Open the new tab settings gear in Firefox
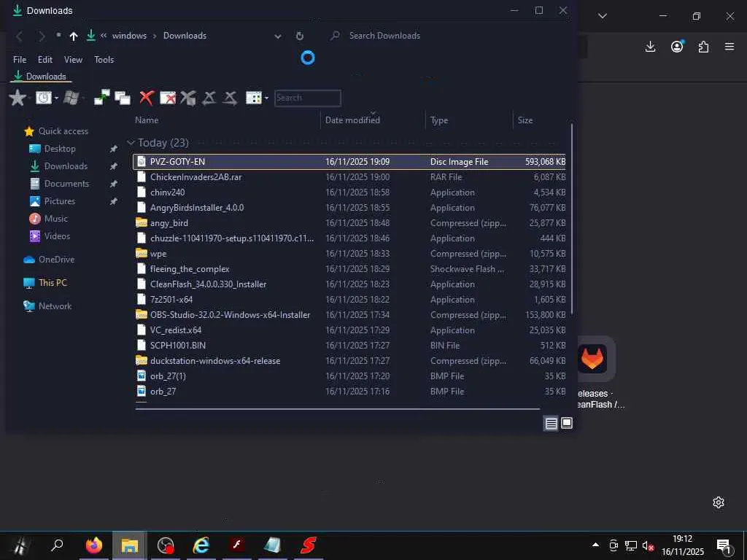 coord(719,502)
